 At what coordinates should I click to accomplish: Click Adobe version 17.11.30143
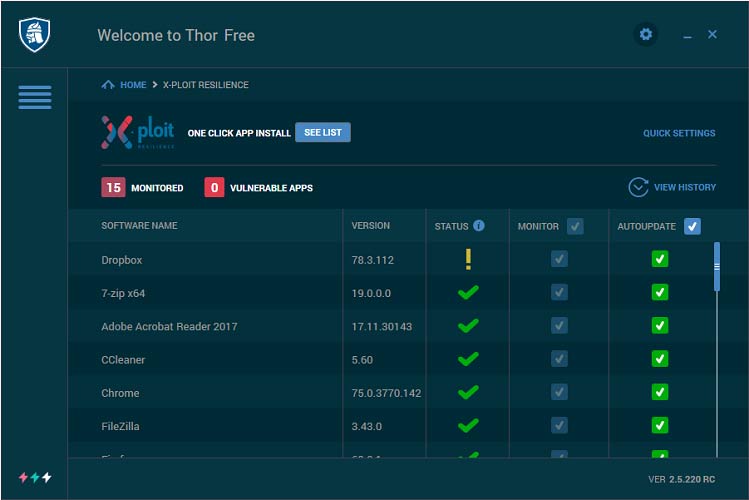pos(382,327)
